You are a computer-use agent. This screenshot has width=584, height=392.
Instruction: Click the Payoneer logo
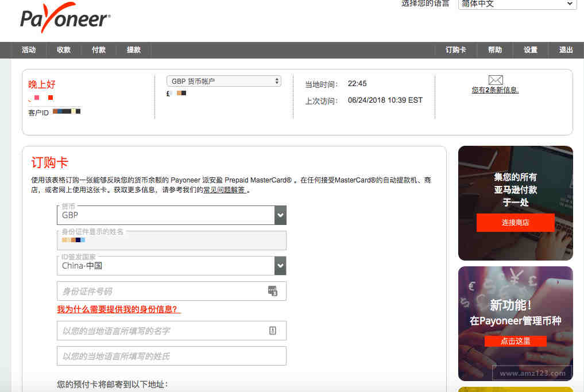65,18
